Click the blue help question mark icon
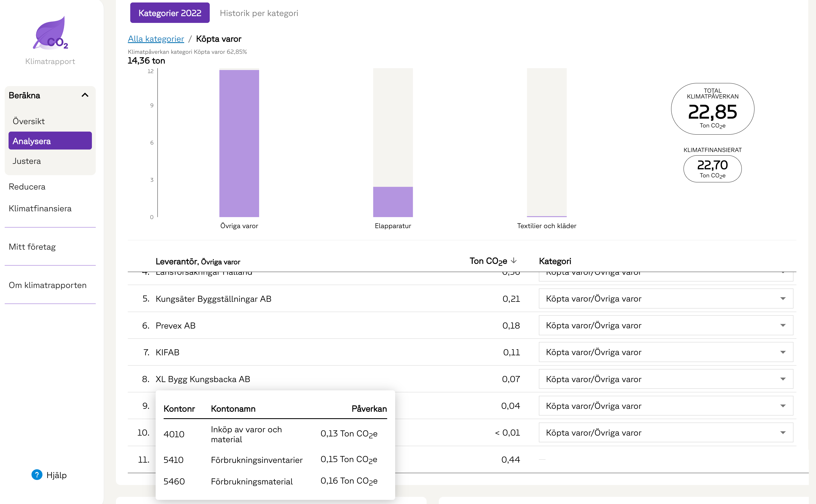The image size is (816, 504). click(37, 475)
